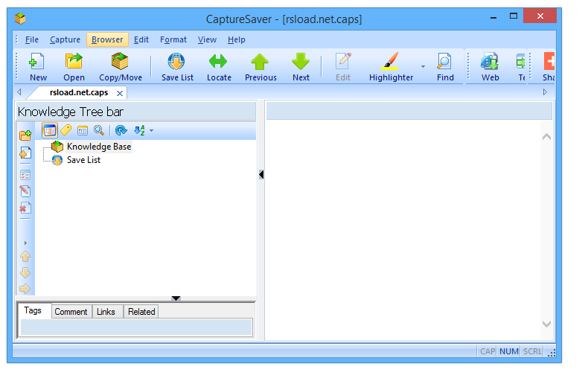Click the A-Z sort icon
588x387 pixels.
coord(139,130)
